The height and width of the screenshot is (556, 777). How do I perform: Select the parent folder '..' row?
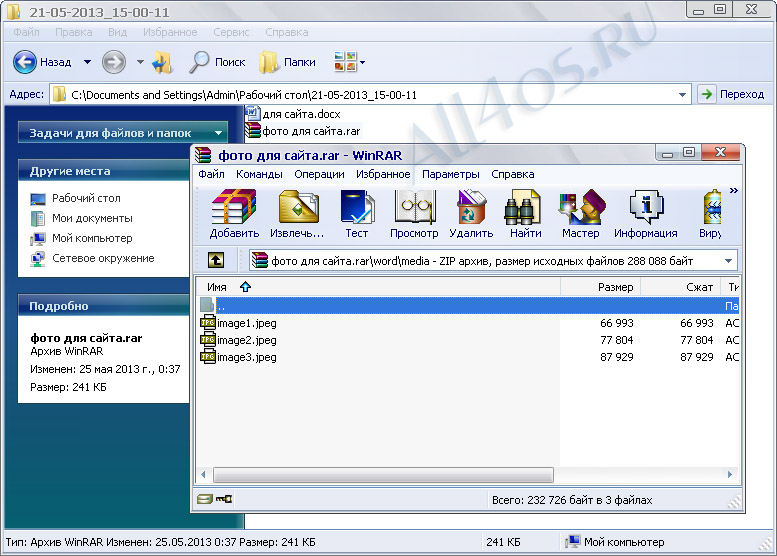click(x=468, y=305)
